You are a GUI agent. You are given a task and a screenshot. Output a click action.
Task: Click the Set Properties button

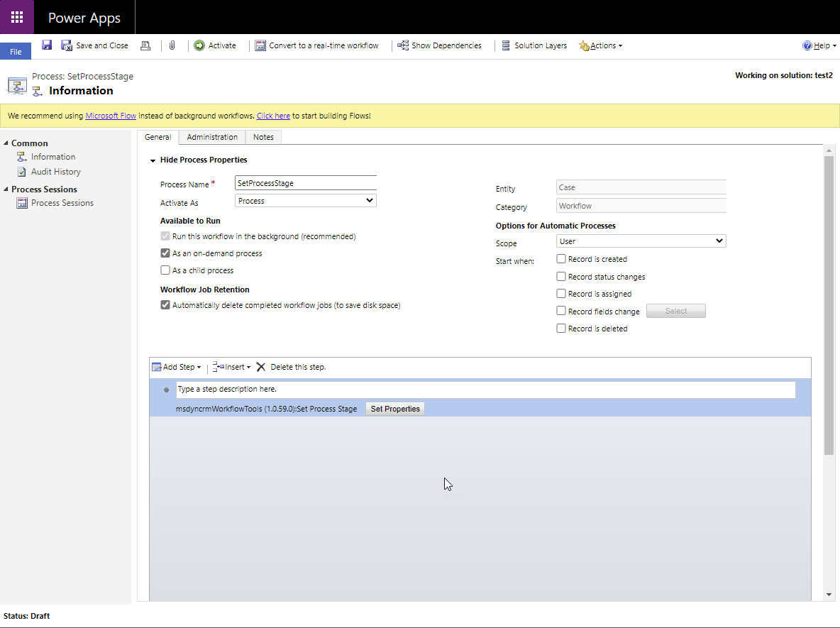(x=394, y=409)
